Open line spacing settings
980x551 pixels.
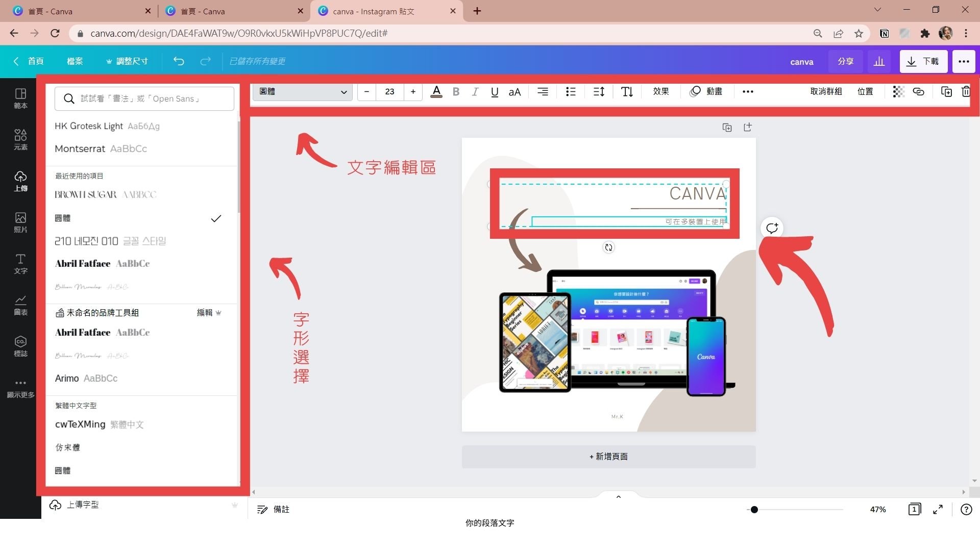pyautogui.click(x=599, y=92)
